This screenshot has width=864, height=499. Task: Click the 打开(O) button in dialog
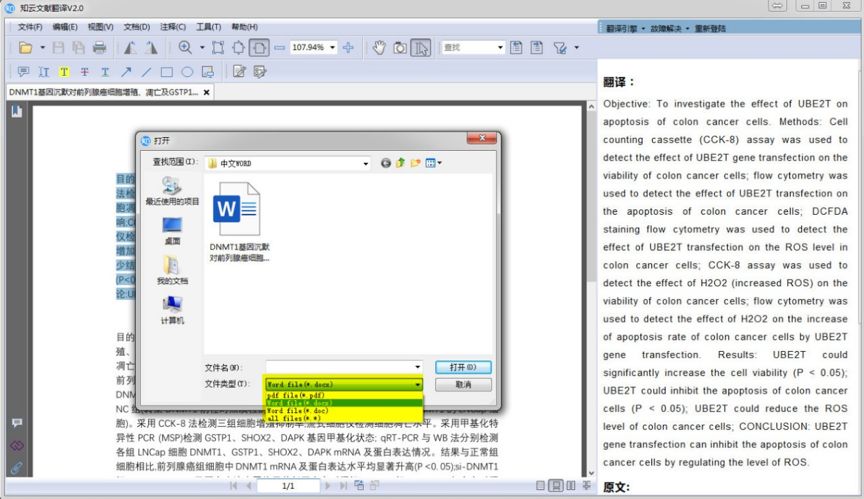(x=463, y=367)
